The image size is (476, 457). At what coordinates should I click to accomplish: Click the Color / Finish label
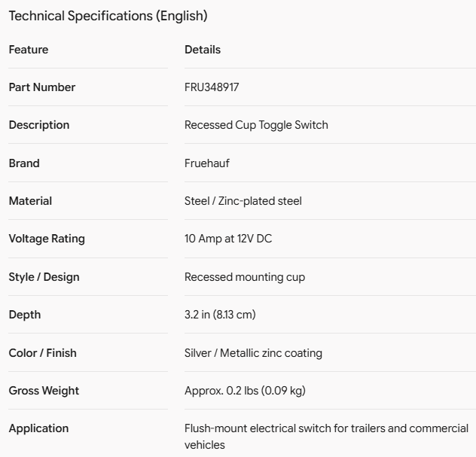pos(42,353)
